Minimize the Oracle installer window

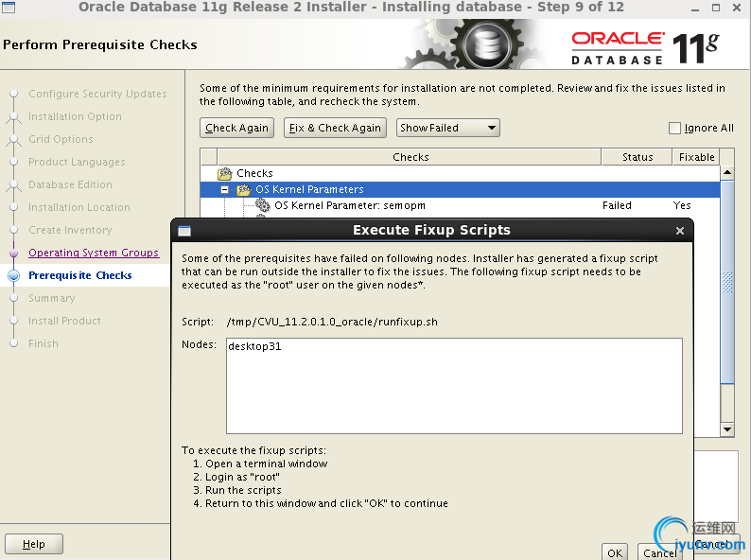tap(695, 9)
